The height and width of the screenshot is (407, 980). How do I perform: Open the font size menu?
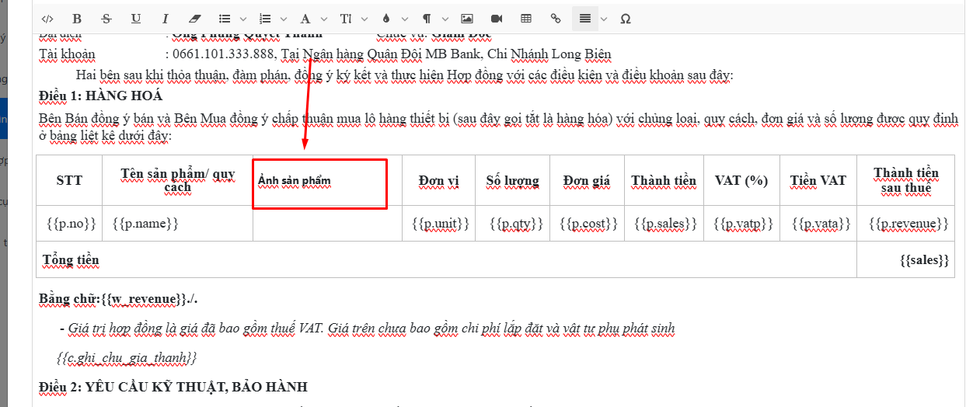coord(345,19)
